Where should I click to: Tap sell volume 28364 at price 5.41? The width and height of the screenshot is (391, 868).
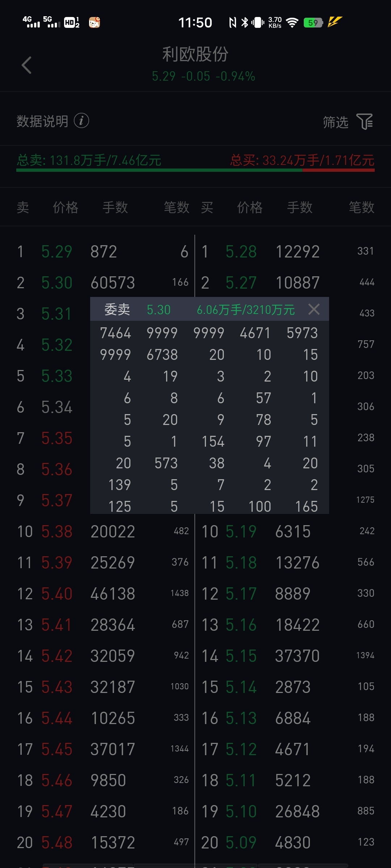(x=113, y=625)
